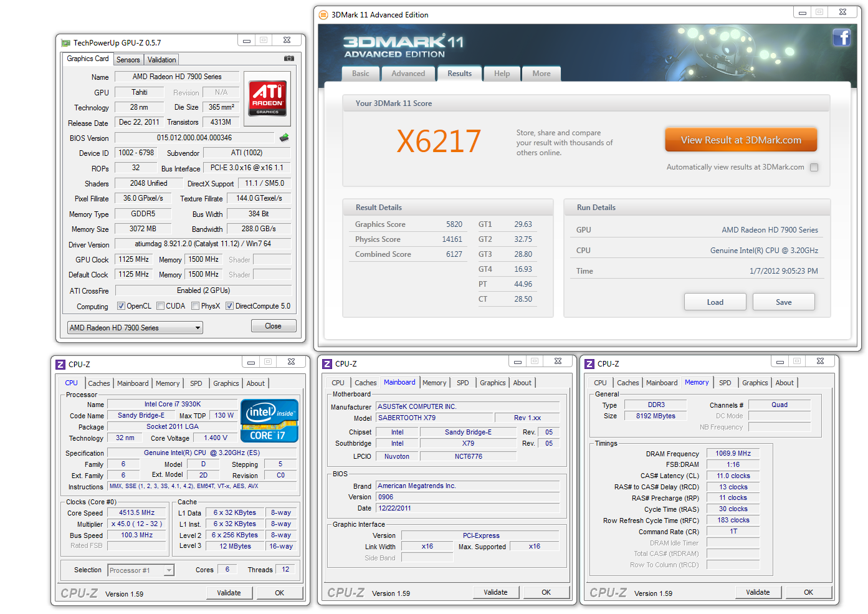Click the BIOS Version 0906 field
Screen dimensions: 868x614
click(x=468, y=497)
